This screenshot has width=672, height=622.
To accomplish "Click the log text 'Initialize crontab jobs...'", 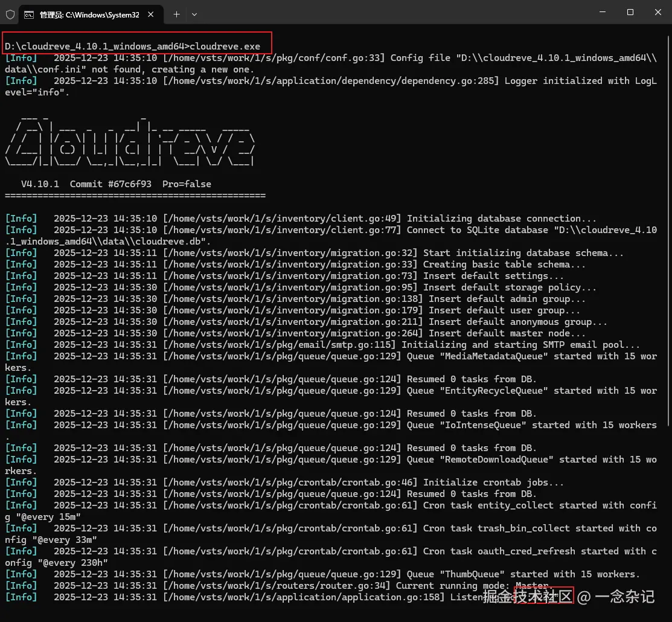I will (493, 483).
